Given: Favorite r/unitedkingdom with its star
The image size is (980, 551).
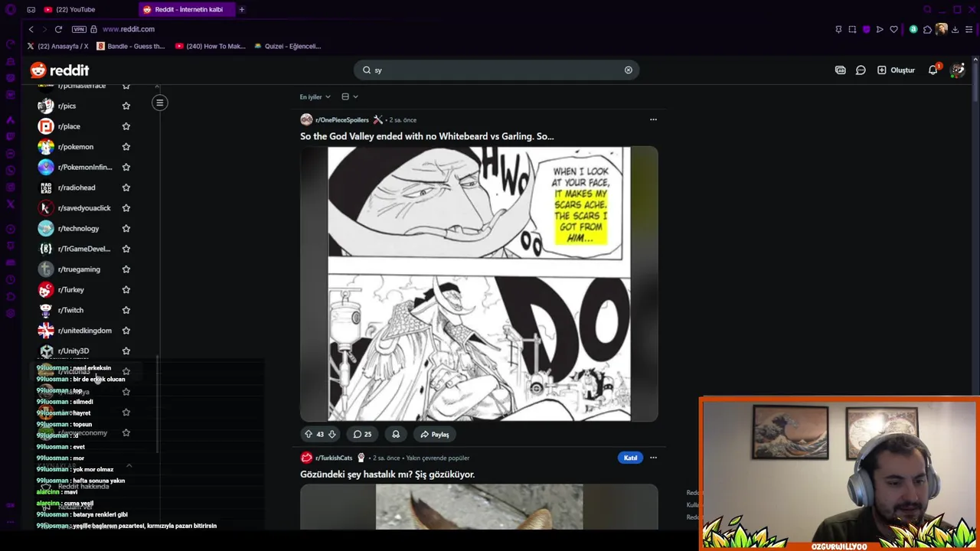Looking at the screenshot, I should (126, 331).
